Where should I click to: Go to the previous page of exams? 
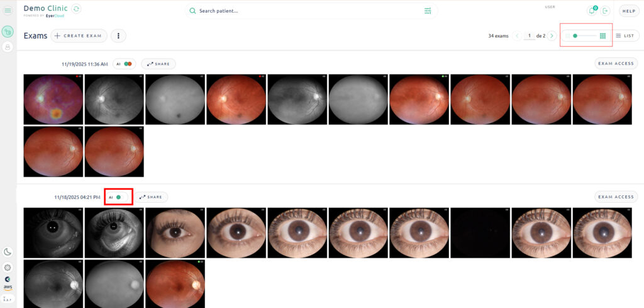(x=518, y=36)
